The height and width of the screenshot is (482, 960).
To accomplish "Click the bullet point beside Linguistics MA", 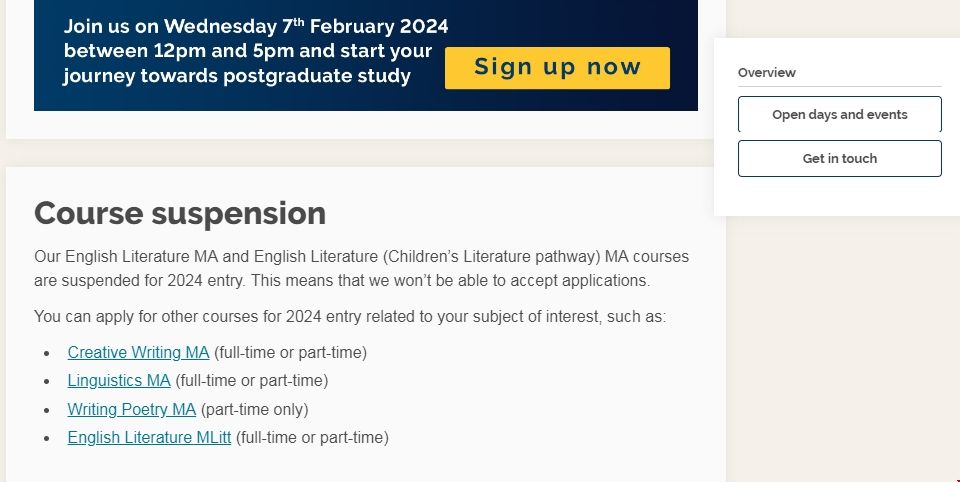I will (47, 382).
